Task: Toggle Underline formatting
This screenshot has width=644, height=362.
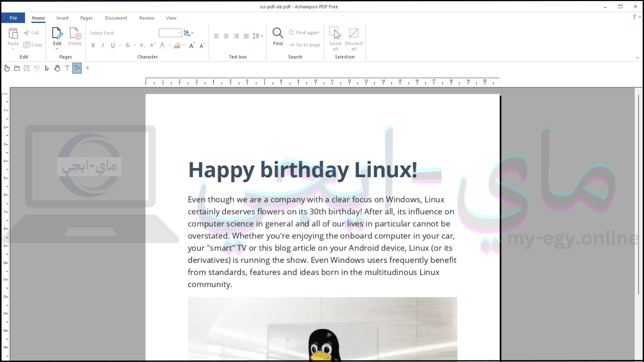Action: (113, 45)
